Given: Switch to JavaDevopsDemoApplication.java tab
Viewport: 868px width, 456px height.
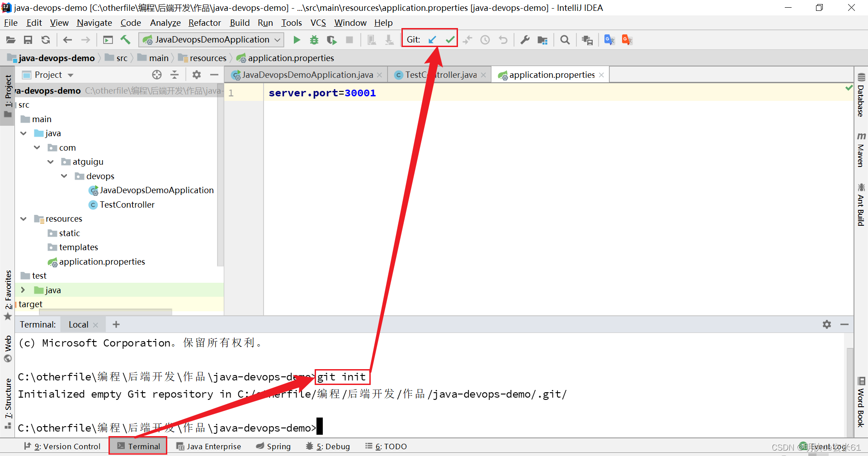Looking at the screenshot, I should (307, 75).
